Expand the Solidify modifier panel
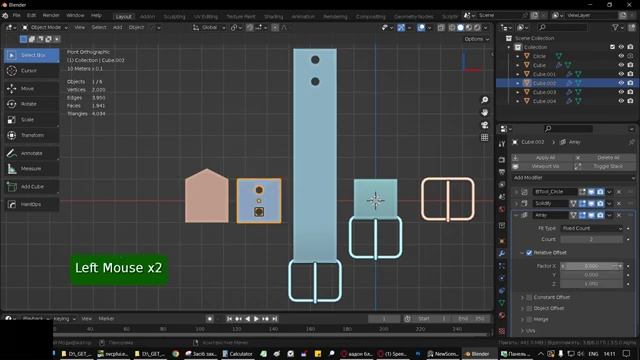This screenshot has height=360, width=640. [516, 203]
